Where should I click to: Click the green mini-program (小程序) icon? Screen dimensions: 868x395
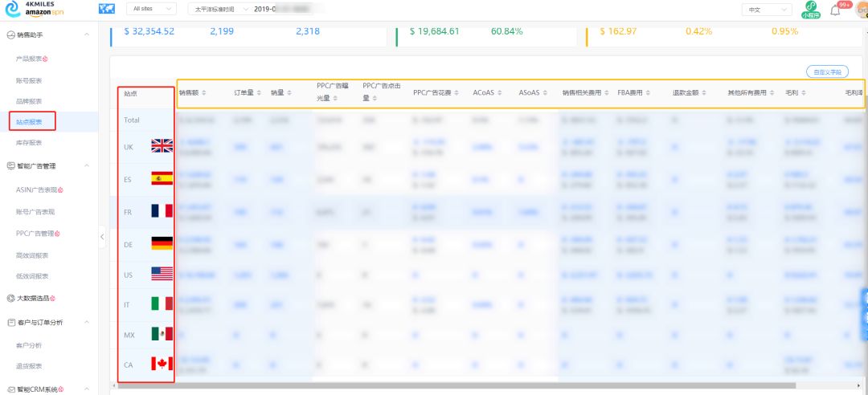(811, 10)
